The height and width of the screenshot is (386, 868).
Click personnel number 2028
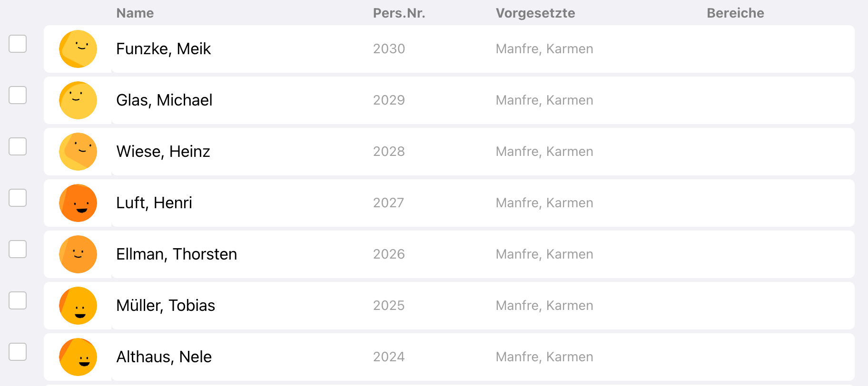(389, 152)
